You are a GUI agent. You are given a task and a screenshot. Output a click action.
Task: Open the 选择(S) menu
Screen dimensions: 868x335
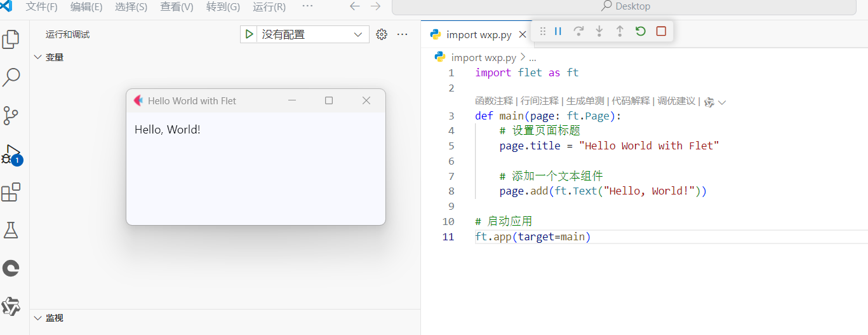[131, 6]
